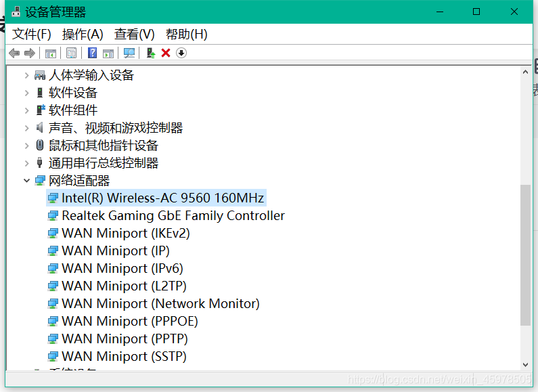Minimize the 设备管理器 window
The image size is (538, 392).
(440, 12)
